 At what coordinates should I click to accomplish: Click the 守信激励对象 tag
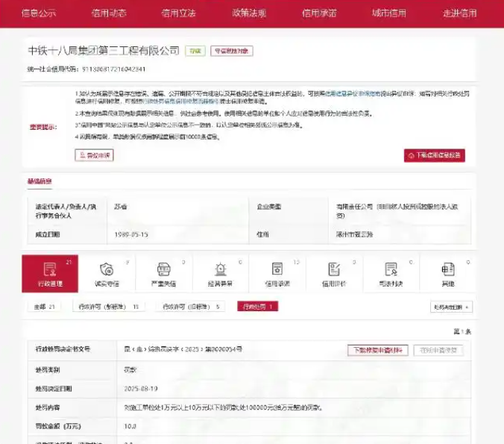point(232,51)
